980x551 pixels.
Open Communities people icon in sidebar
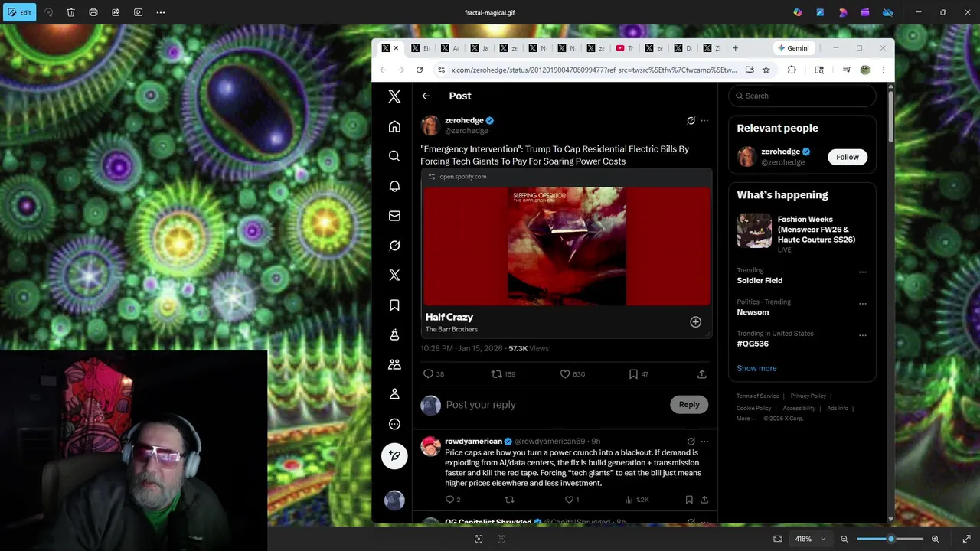point(394,364)
